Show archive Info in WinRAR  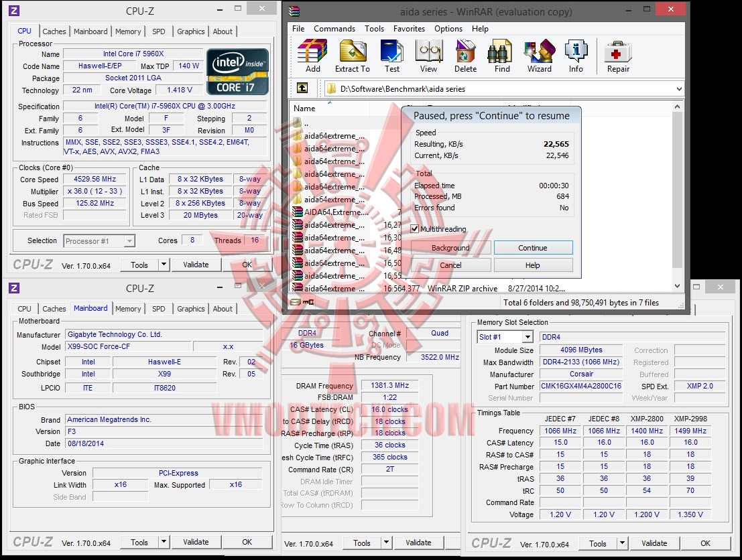click(576, 56)
